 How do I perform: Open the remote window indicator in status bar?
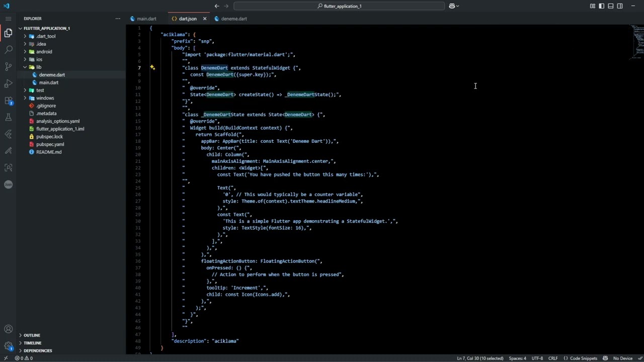point(6,358)
